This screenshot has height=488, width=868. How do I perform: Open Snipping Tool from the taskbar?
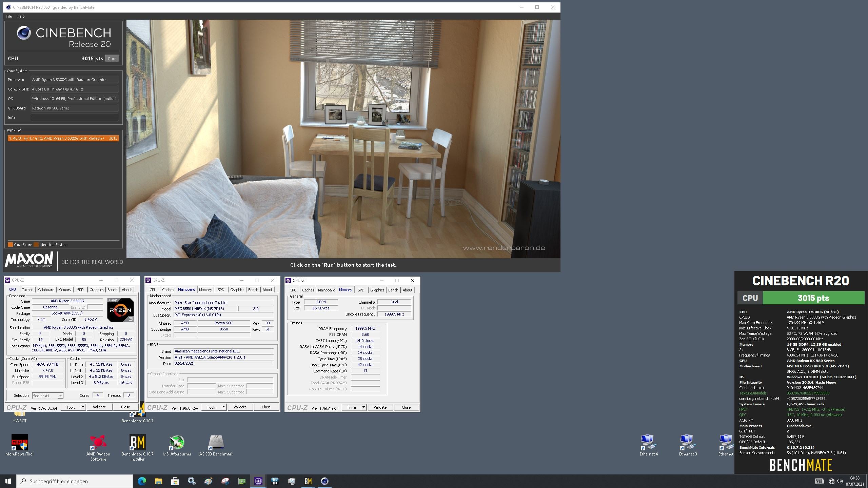pos(225,481)
